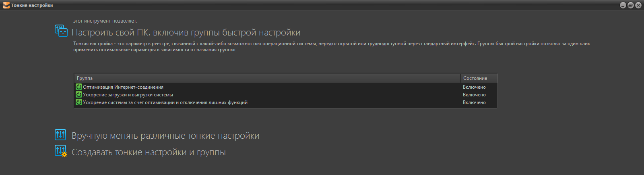The width and height of the screenshot is (644, 175).
Task: Toggle power icon for Оптимизация Интернет-соединения
Action: (x=79, y=87)
